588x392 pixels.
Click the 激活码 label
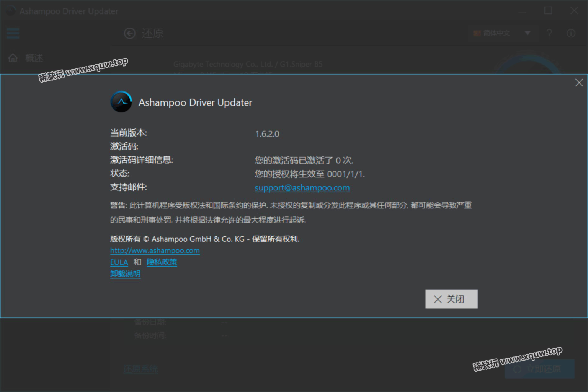pyautogui.click(x=124, y=146)
